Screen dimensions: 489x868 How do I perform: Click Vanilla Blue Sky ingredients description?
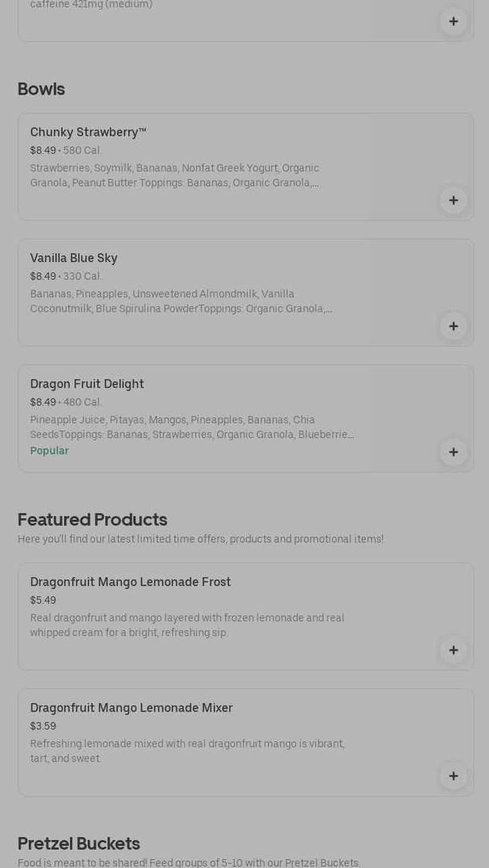[180, 302]
